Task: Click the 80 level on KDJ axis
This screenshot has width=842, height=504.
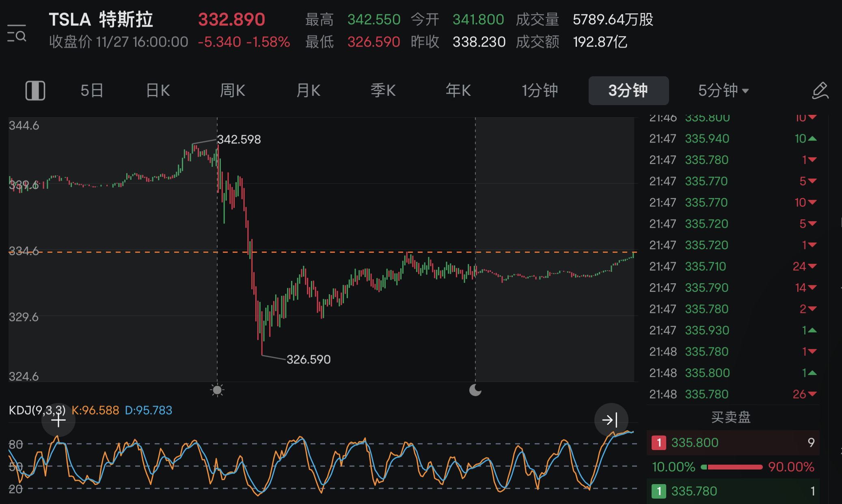Action: (16, 445)
